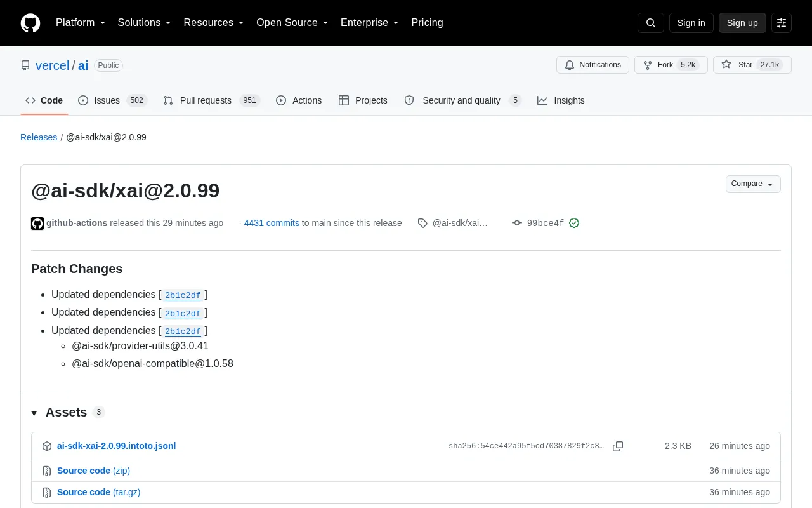Download Source code (zip)
The height and width of the screenshot is (508, 812).
[93, 471]
